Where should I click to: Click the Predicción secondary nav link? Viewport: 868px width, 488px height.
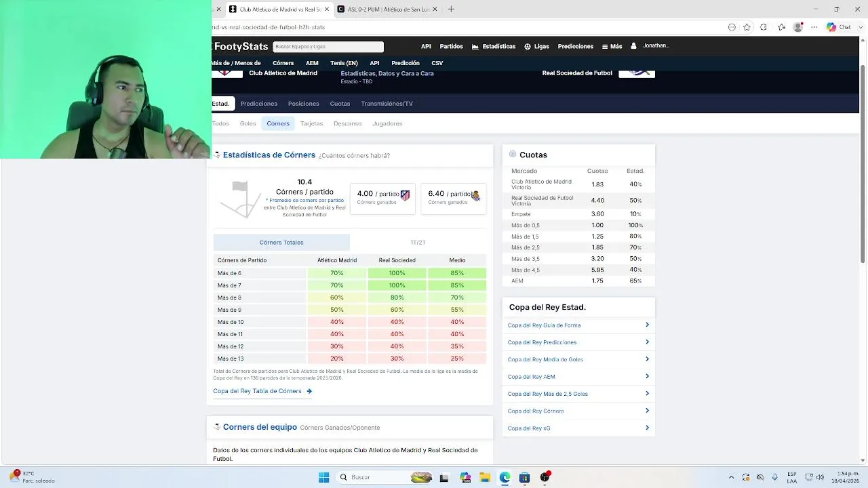(x=406, y=63)
